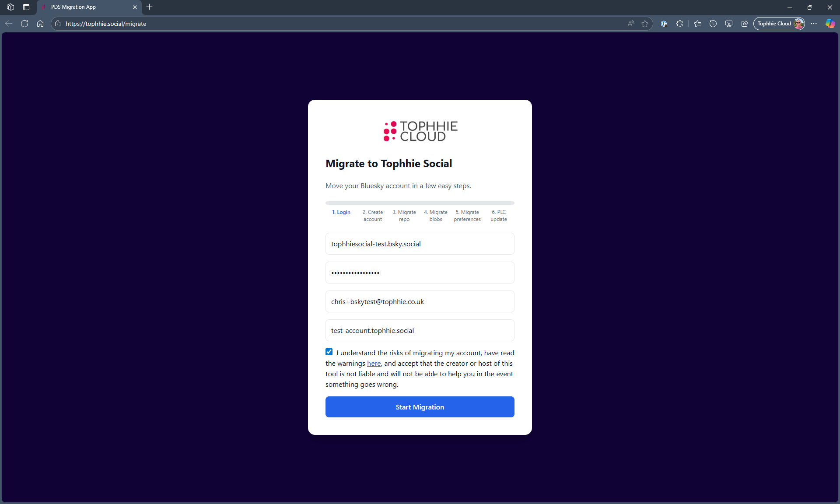
Task: Open Share icon in toolbar
Action: pyautogui.click(x=745, y=24)
